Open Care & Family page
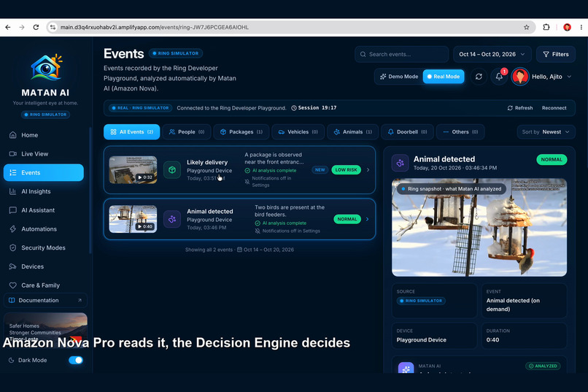The image size is (588, 392). coord(44,285)
